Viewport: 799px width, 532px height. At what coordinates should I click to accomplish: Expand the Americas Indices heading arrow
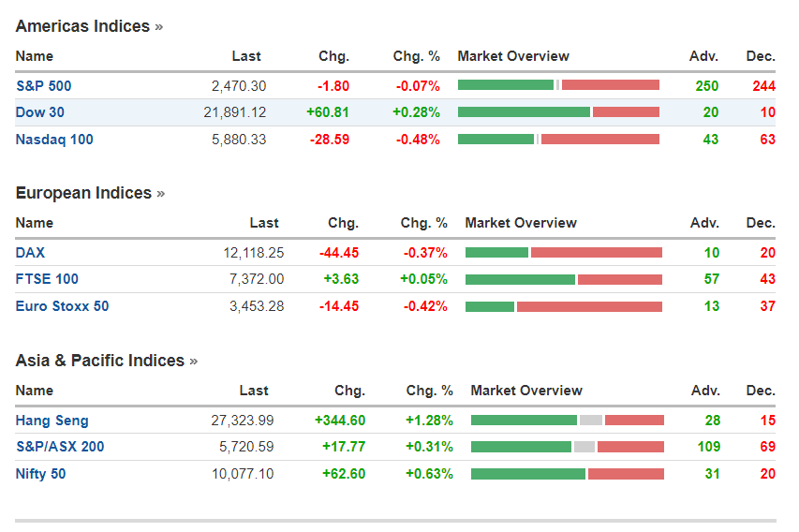point(158,27)
